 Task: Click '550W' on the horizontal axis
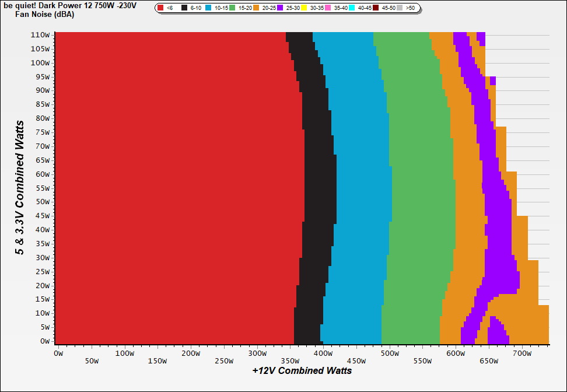pos(422,361)
